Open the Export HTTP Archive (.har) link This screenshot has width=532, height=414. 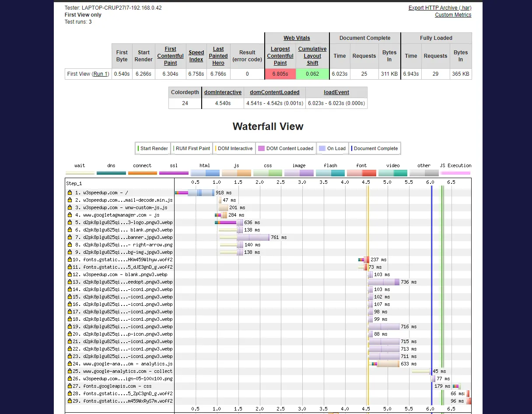[x=440, y=8]
